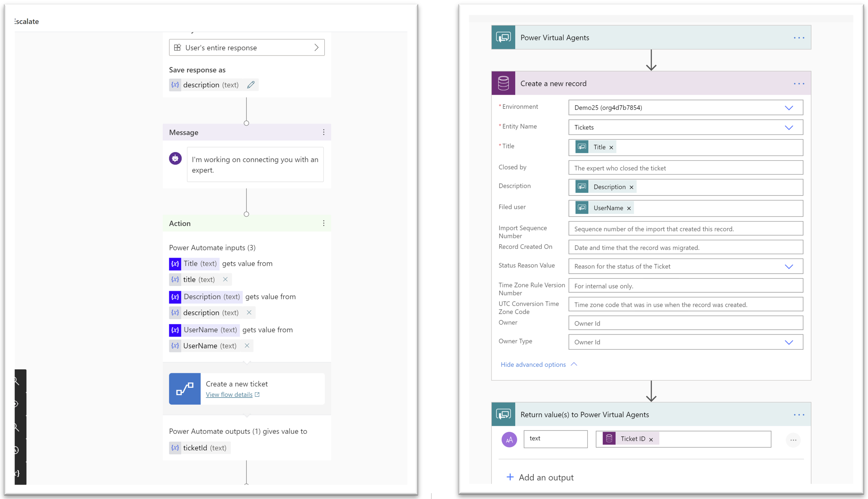868x499 pixels.
Task: Click the {x} icon on the ticketId output
Action: [175, 447]
